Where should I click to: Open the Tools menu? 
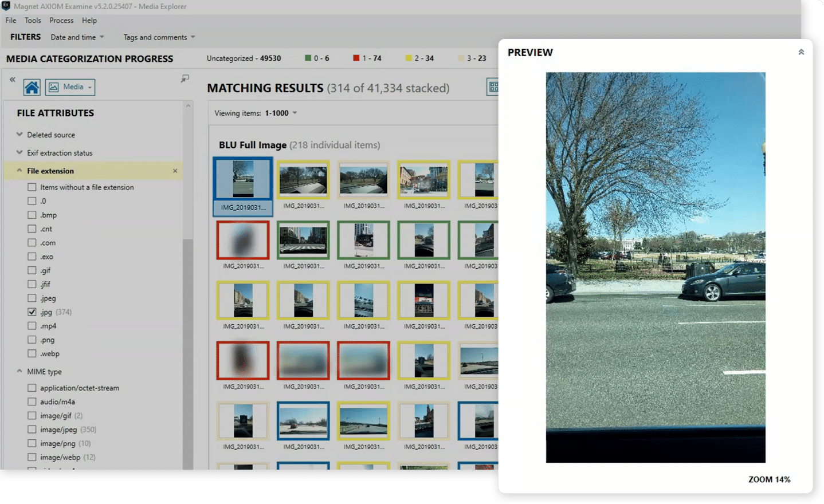click(33, 20)
